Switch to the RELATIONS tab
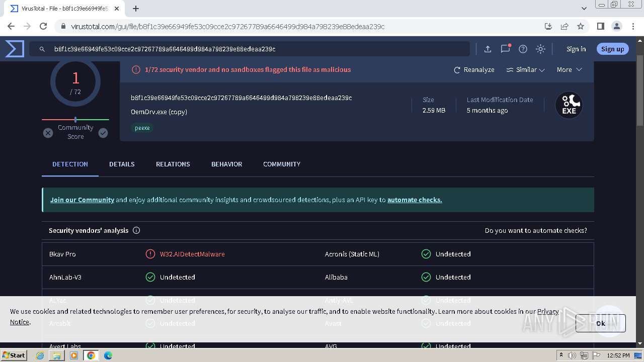 click(173, 164)
